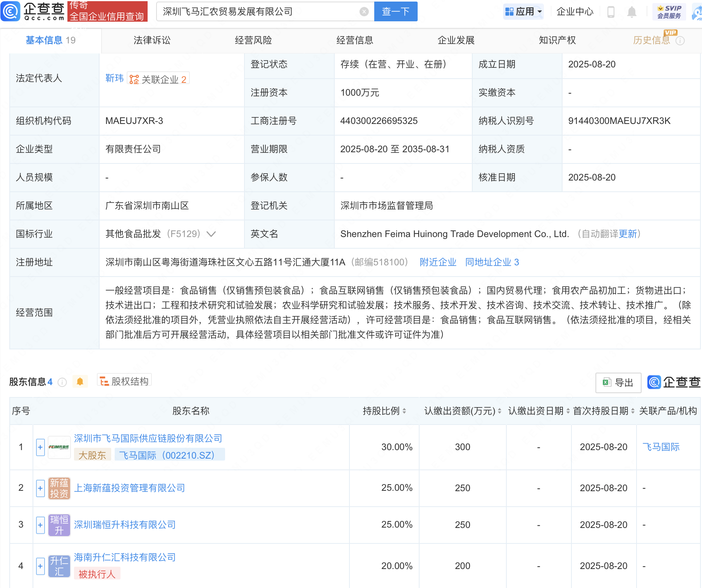Switch to 法律诉讼 tab
Viewport: 702px width, 588px height.
coord(152,40)
